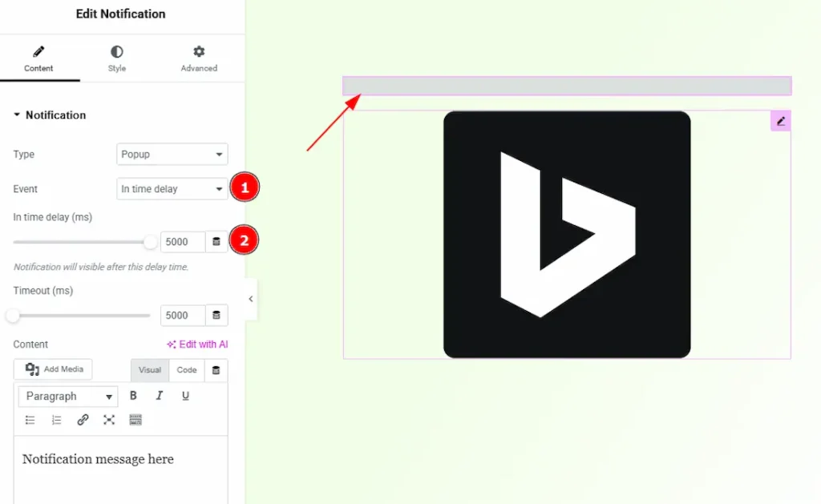Open dynamic tags for Timeout field
The height and width of the screenshot is (504, 821).
pos(216,316)
